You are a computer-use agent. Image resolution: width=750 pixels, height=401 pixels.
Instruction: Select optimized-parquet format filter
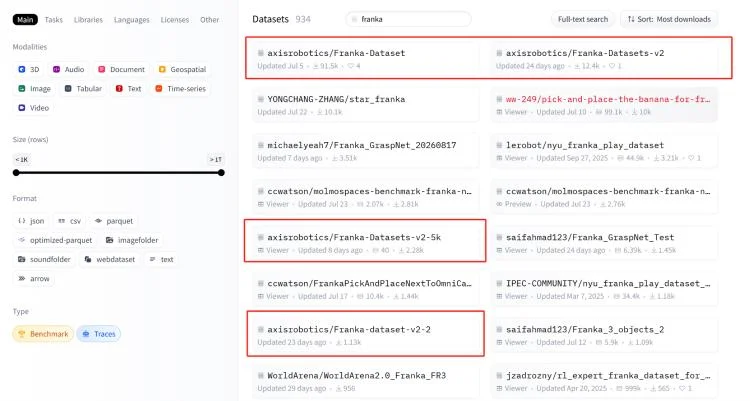point(55,240)
